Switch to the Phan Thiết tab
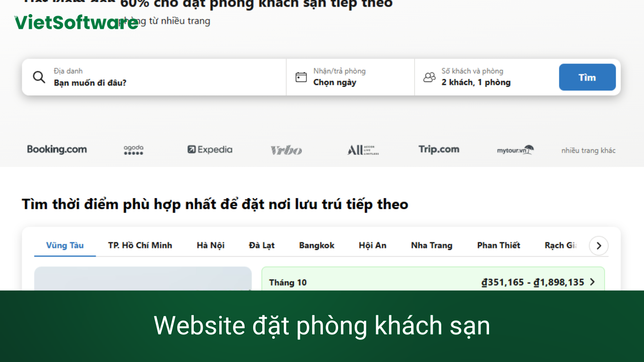This screenshot has height=362, width=644. point(499,245)
